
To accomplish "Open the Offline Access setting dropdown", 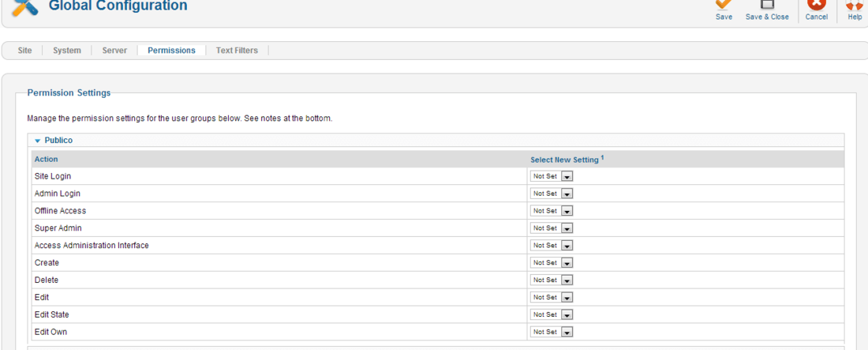I will [552, 211].
